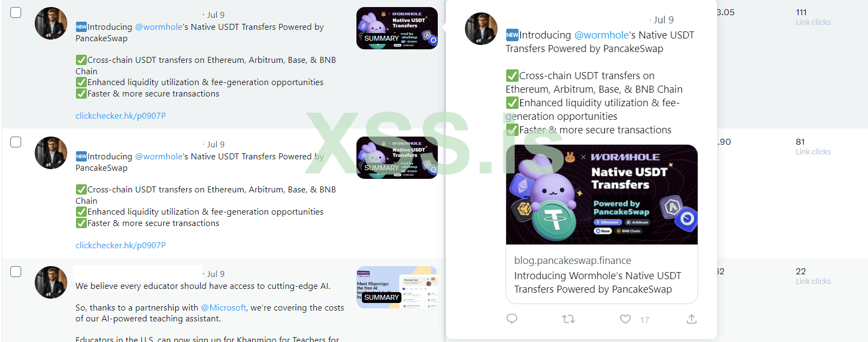Viewport: 868px width, 342px height.
Task: Check the Khanmigo tweet's checkbox
Action: (16, 272)
